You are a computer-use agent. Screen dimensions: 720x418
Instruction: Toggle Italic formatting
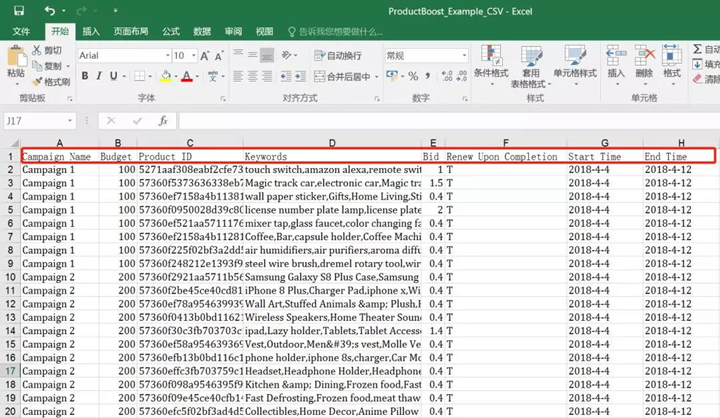(99, 76)
